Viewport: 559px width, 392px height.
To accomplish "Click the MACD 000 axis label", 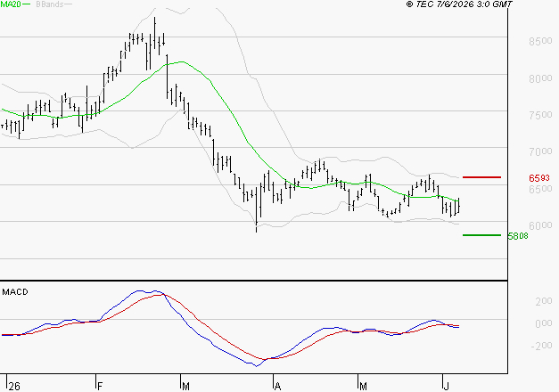I will click(544, 323).
